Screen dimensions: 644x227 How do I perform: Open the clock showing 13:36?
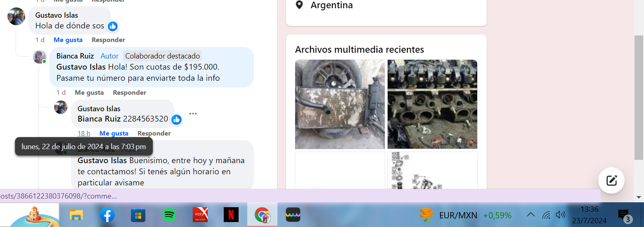click(x=590, y=209)
